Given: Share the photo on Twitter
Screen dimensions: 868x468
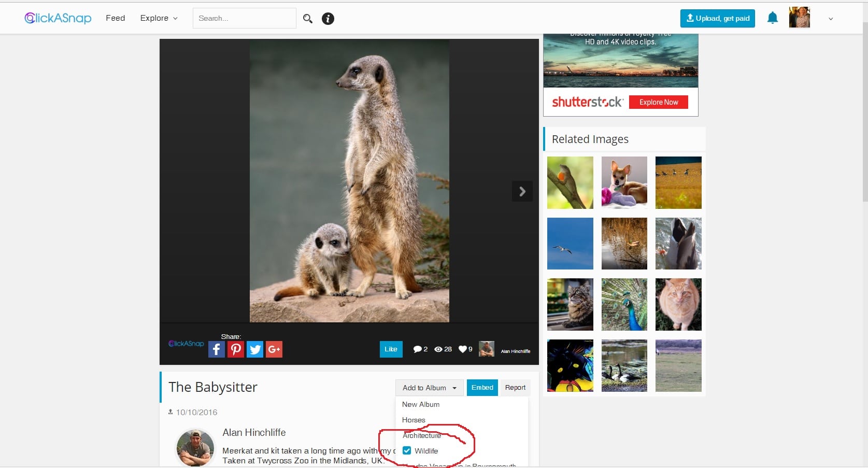Looking at the screenshot, I should click(254, 349).
